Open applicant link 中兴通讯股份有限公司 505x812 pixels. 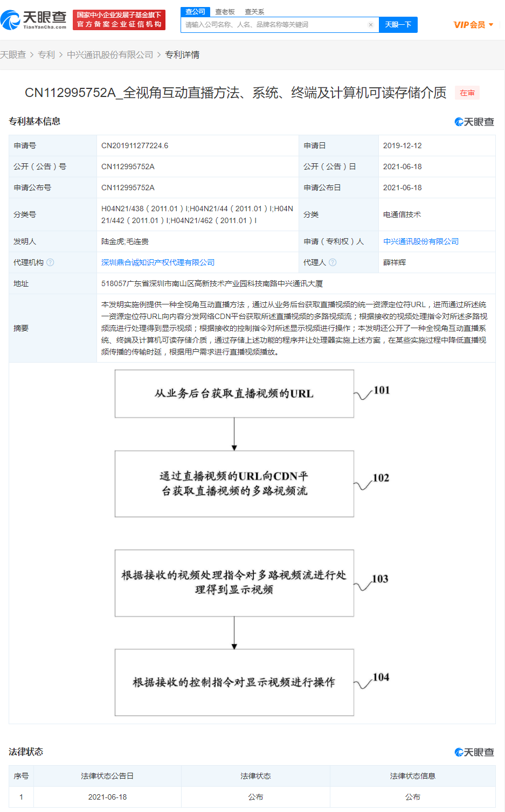pyautogui.click(x=421, y=241)
